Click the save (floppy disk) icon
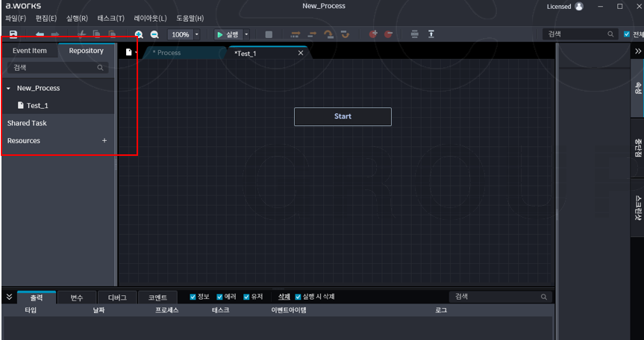The image size is (644, 340). 13,34
